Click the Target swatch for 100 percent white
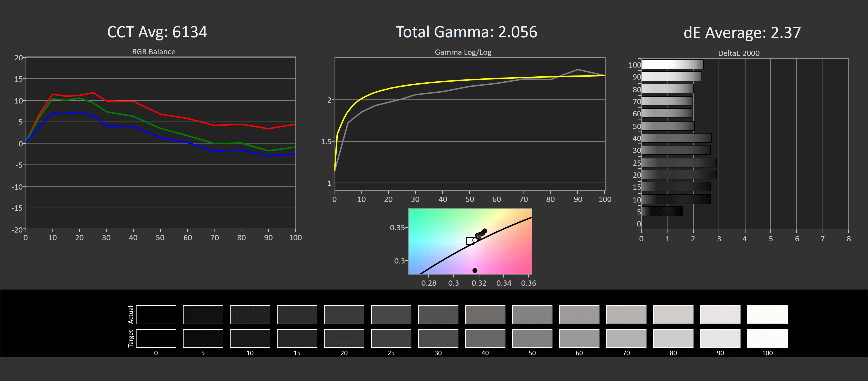The image size is (868, 381). [767, 339]
